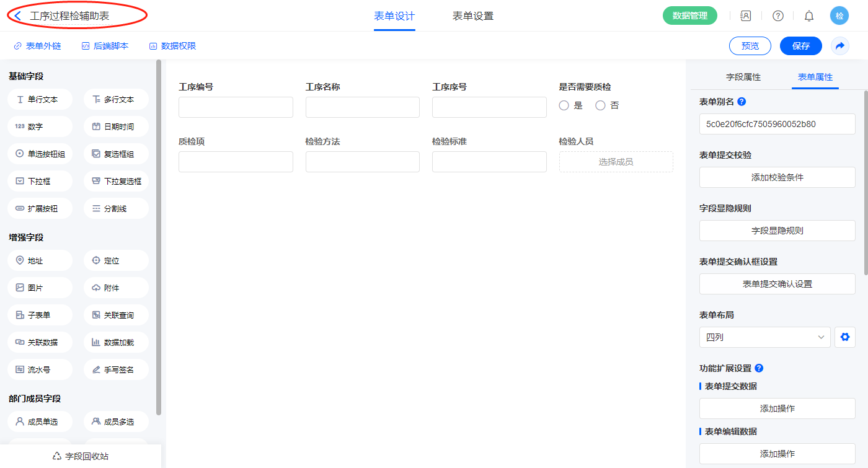Switch to the 字段属性 tab

pyautogui.click(x=743, y=77)
